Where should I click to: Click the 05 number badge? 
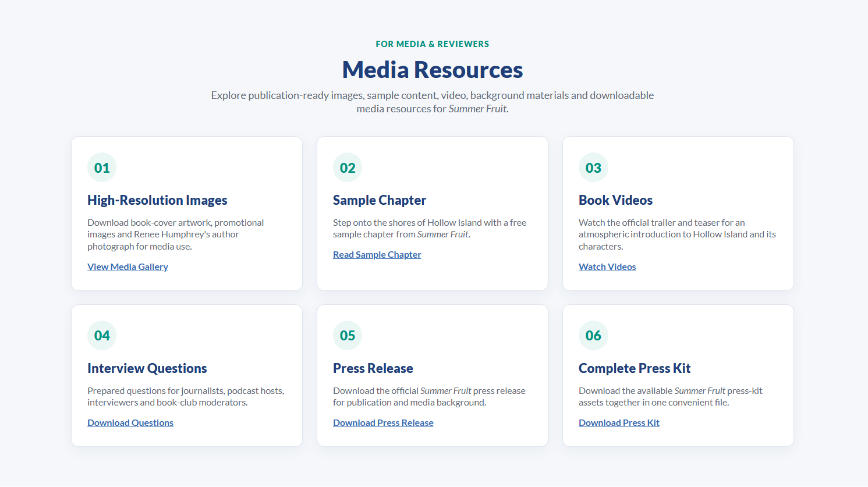click(x=348, y=335)
